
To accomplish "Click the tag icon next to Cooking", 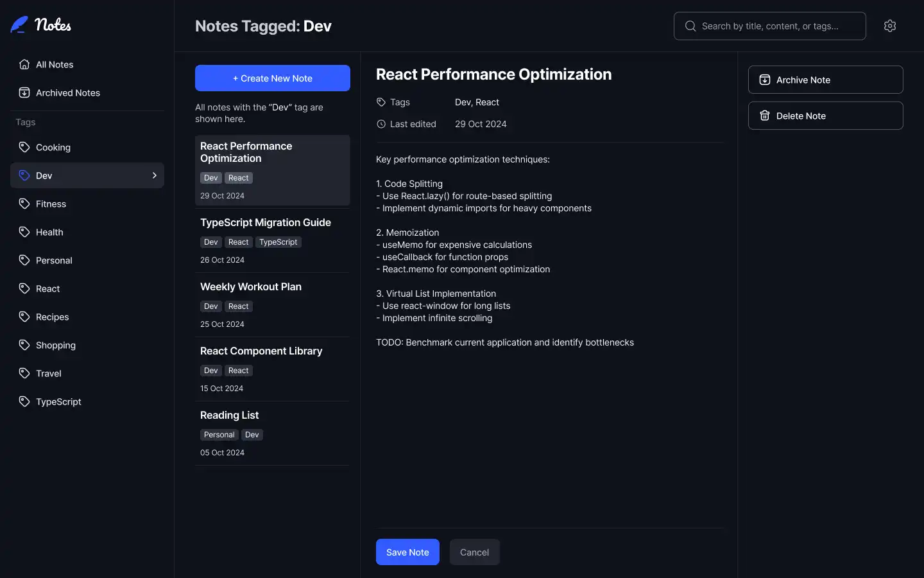I will pos(24,147).
